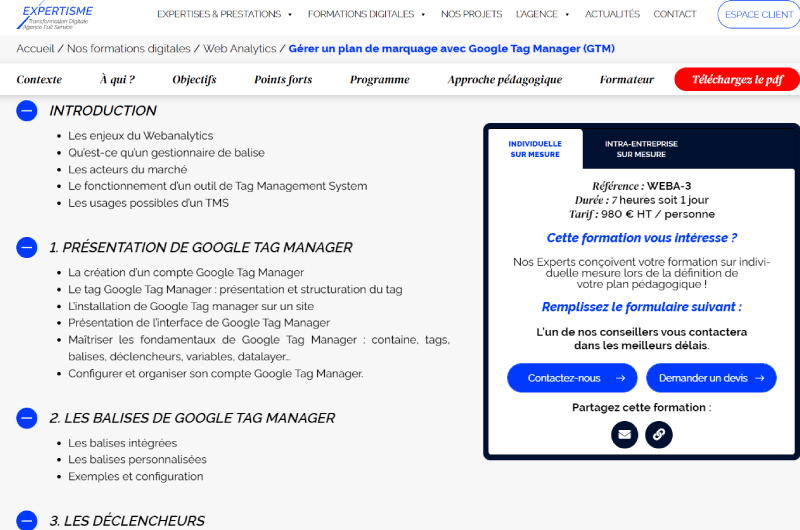Collapse section 1 Présentation de Google Tag Manager
The width and height of the screenshot is (800, 530).
27,247
